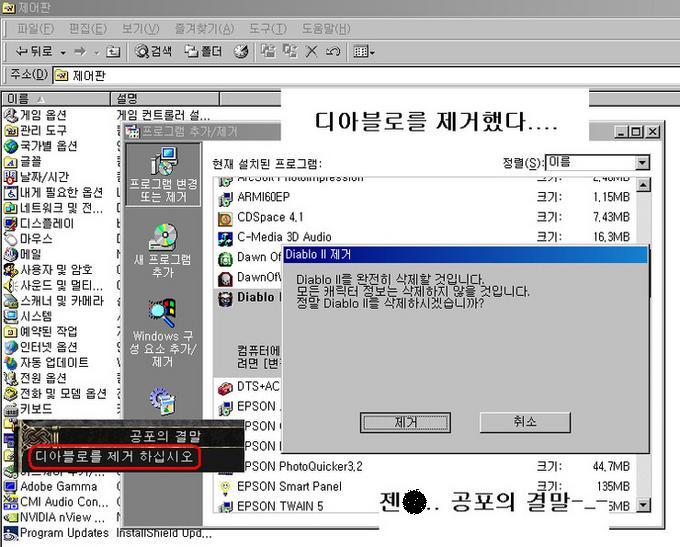680x547 pixels.
Task: Open the 예약된 작업 item
Action: (41, 331)
